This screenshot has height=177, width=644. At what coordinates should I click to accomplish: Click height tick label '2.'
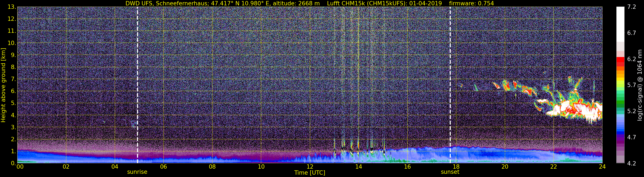[13, 139]
